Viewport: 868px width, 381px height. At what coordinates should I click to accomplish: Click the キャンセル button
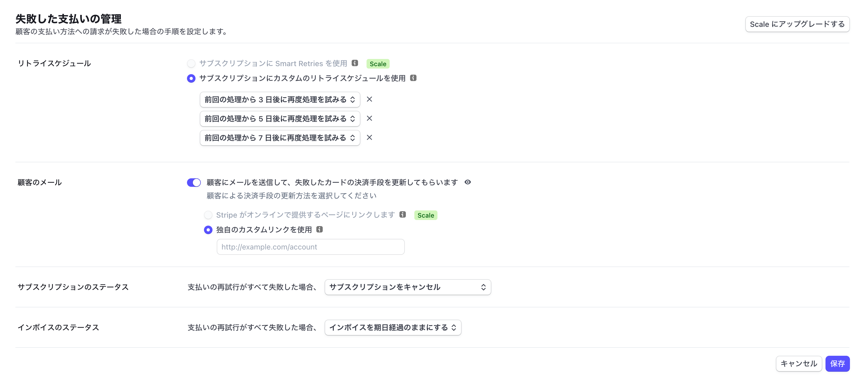pos(799,364)
